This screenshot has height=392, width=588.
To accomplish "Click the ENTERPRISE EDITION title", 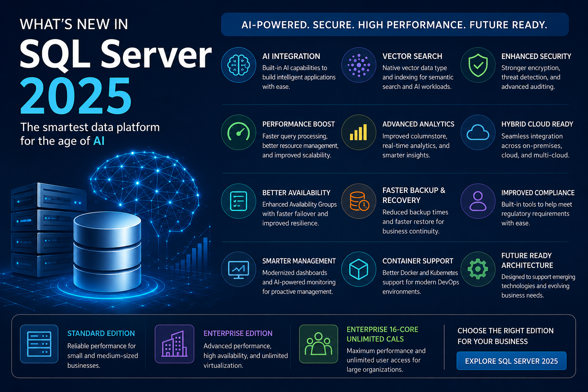I will [238, 333].
